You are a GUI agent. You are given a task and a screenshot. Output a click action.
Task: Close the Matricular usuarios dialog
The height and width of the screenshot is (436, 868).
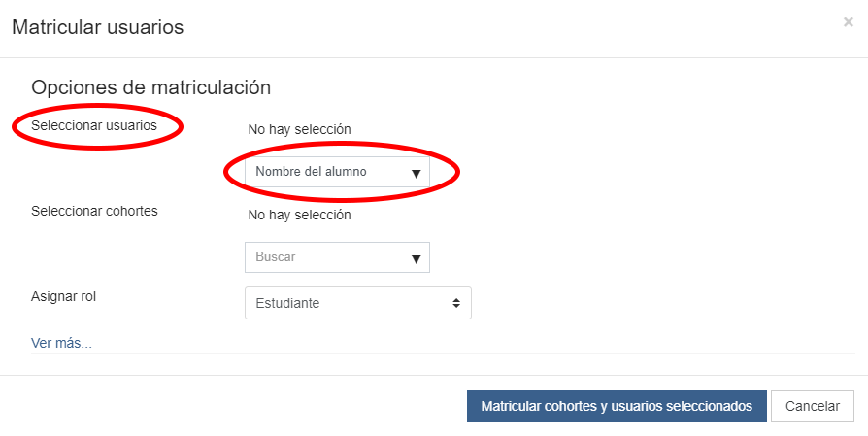848,22
